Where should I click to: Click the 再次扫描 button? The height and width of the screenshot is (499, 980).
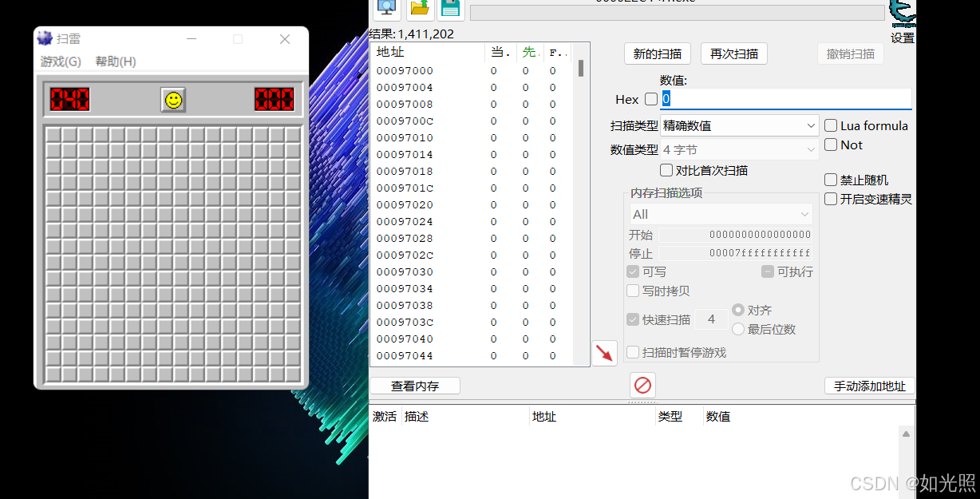pyautogui.click(x=734, y=53)
